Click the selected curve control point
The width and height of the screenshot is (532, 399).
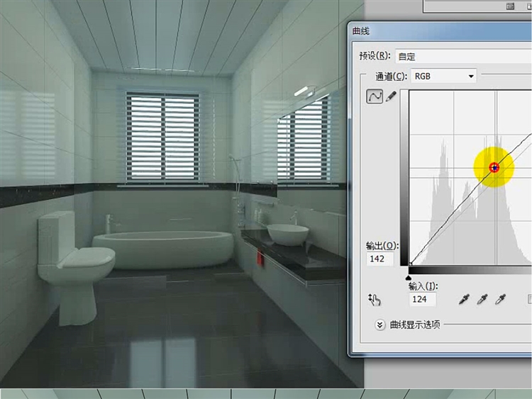(494, 167)
